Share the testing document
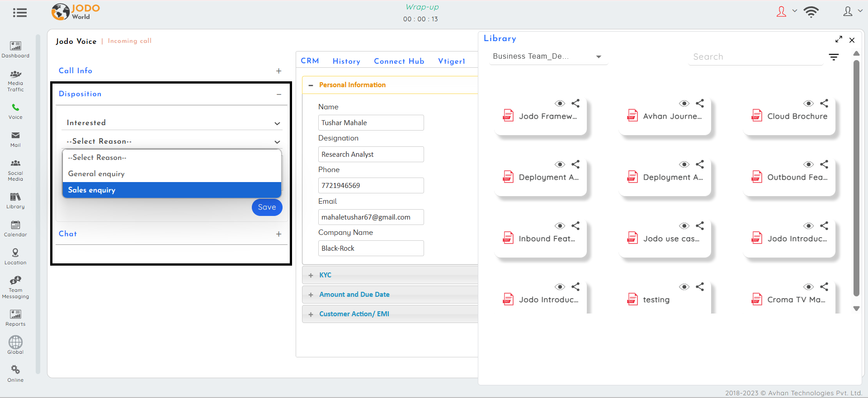The image size is (868, 398). click(700, 287)
